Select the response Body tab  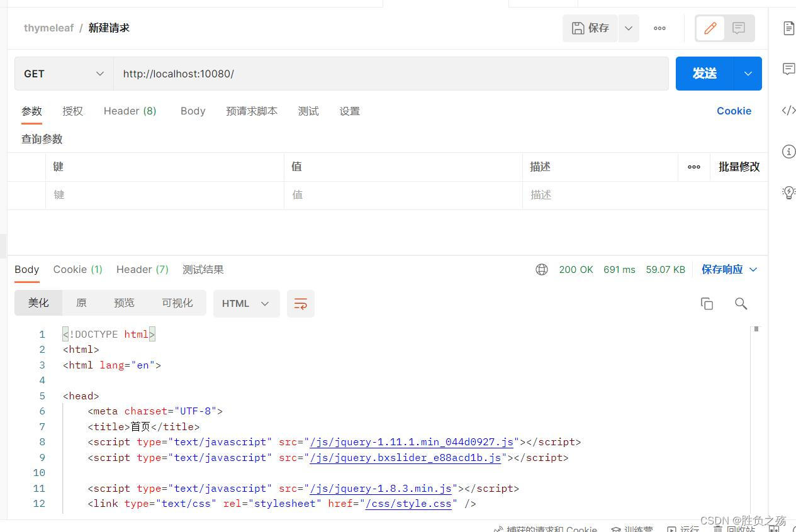point(27,270)
